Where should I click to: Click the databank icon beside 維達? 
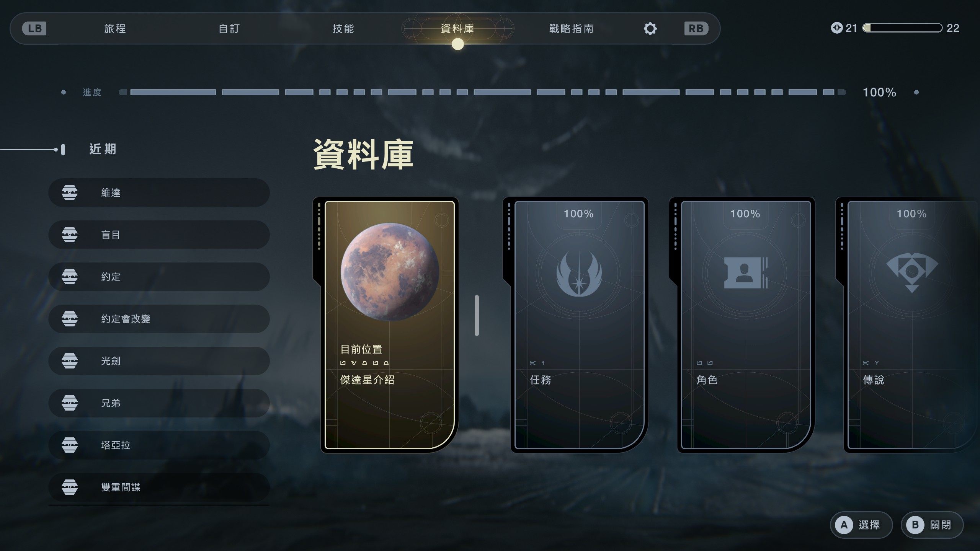tap(70, 192)
